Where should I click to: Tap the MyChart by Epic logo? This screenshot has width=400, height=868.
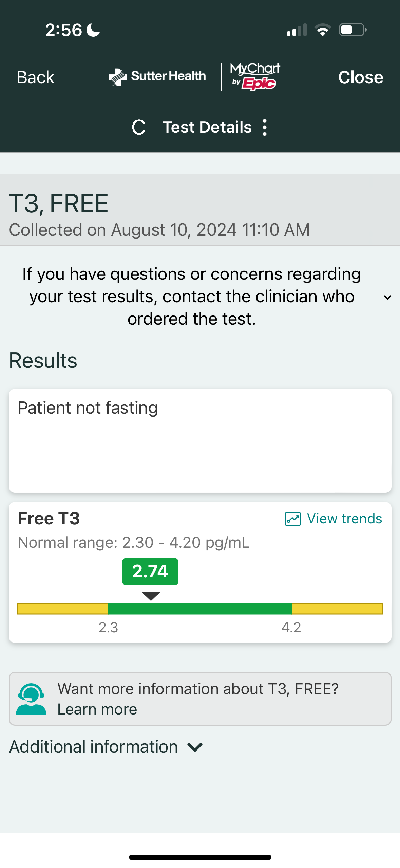point(255,77)
